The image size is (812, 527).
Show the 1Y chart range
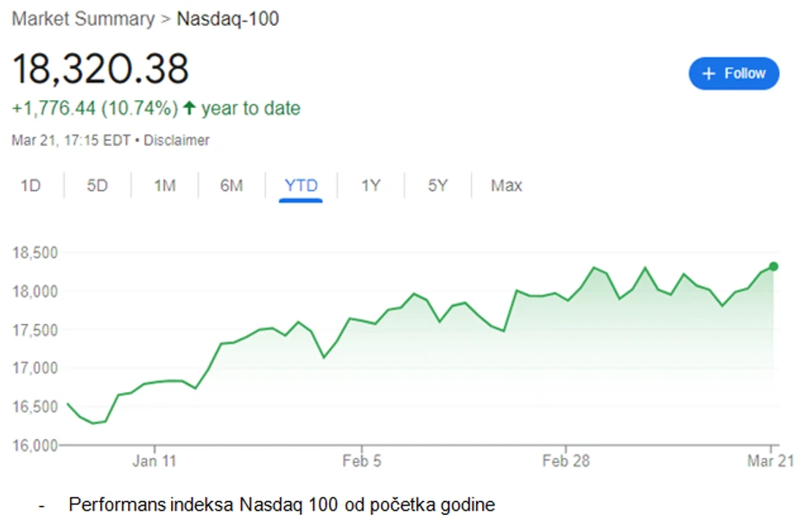pyautogui.click(x=371, y=186)
